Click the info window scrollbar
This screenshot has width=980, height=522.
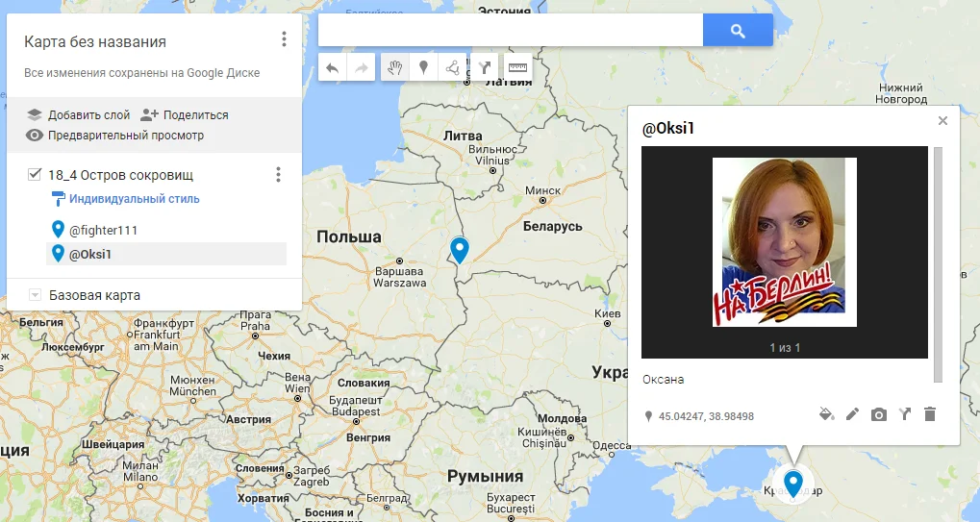(938, 264)
